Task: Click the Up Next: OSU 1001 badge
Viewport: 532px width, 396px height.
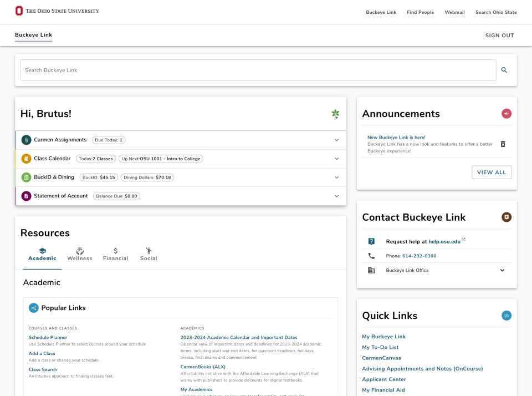Action: (161, 159)
